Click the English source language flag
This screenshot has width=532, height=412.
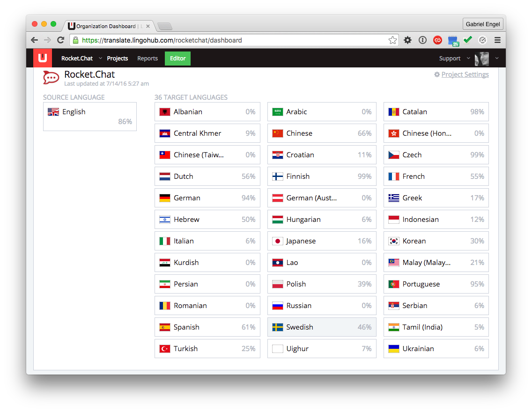pos(53,111)
